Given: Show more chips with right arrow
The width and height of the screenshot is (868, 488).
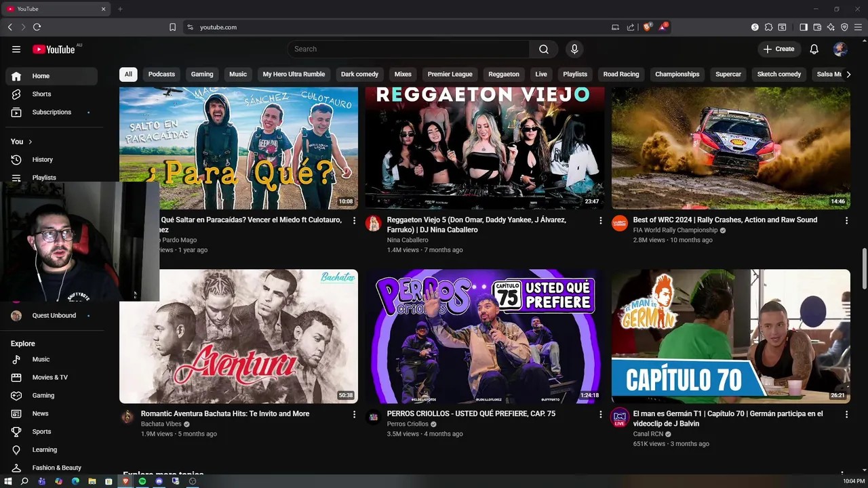Looking at the screenshot, I should [x=848, y=75].
